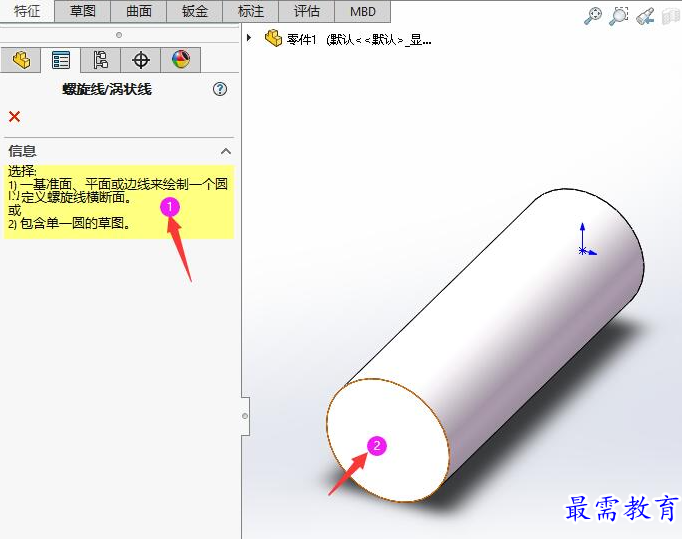Screen dimensions: 687x540
Task: Select the 曲面 ribbon tab
Action: (x=138, y=11)
